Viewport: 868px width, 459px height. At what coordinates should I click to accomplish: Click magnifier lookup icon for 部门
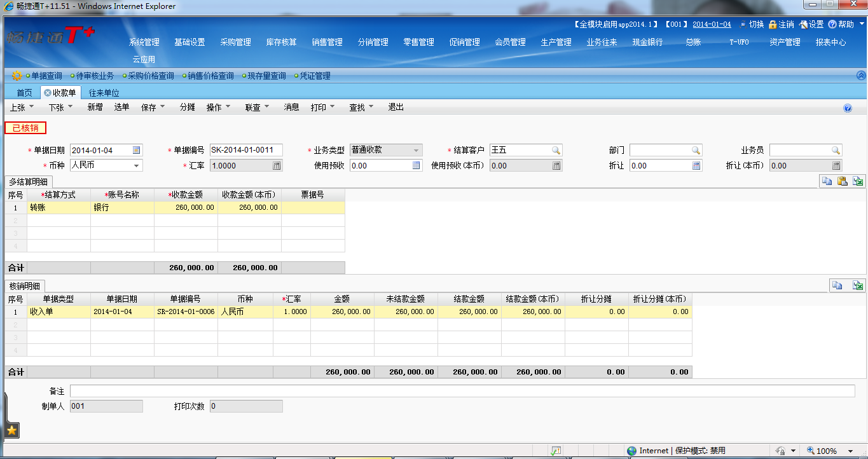pyautogui.click(x=696, y=150)
